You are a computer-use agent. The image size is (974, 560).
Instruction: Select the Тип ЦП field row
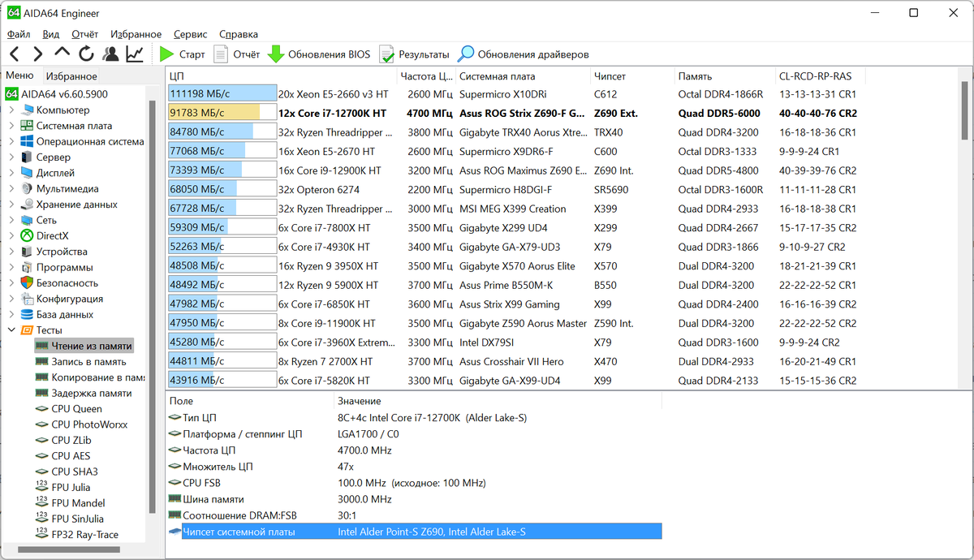[x=414, y=417]
